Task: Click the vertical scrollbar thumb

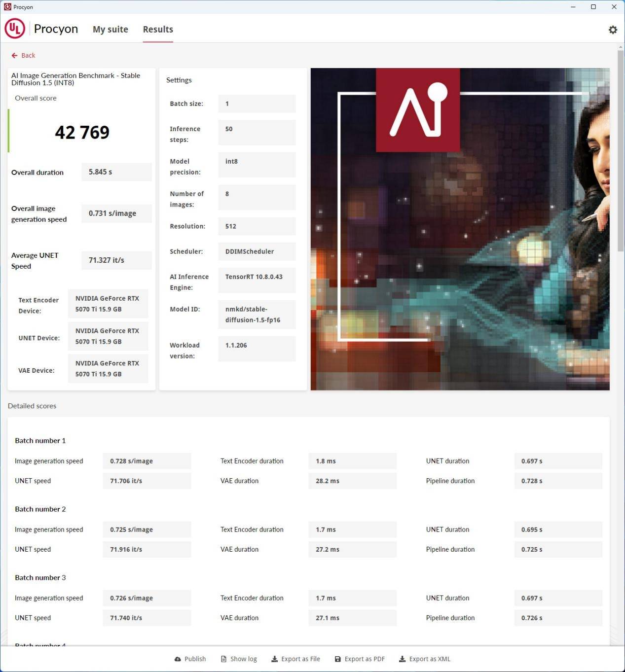Action: click(x=620, y=148)
